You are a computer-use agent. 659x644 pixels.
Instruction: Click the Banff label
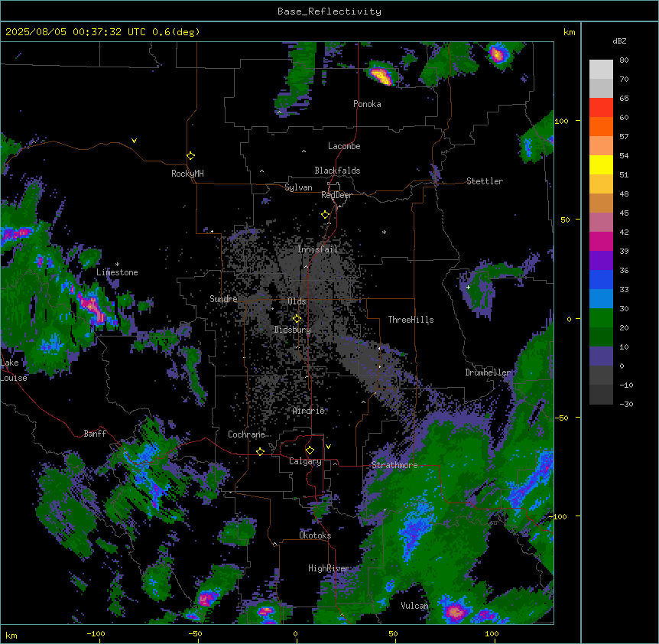tap(95, 434)
